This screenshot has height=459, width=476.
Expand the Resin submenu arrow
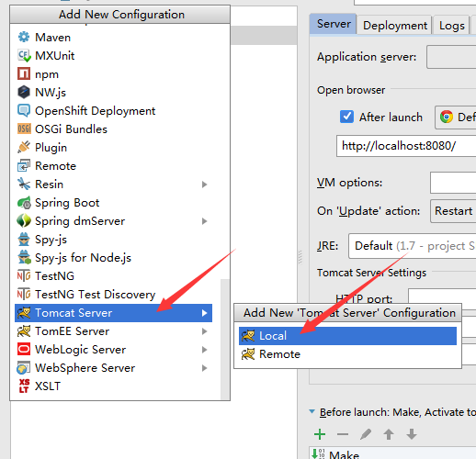pos(205,185)
